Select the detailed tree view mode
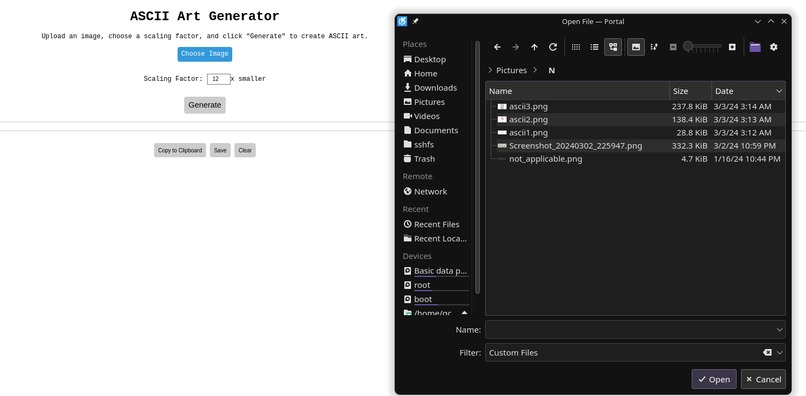The height and width of the screenshot is (396, 806). (x=613, y=47)
